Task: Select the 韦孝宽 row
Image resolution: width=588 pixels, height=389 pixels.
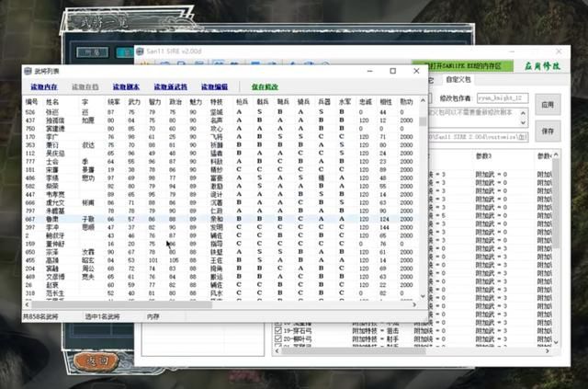Action: 220,195
